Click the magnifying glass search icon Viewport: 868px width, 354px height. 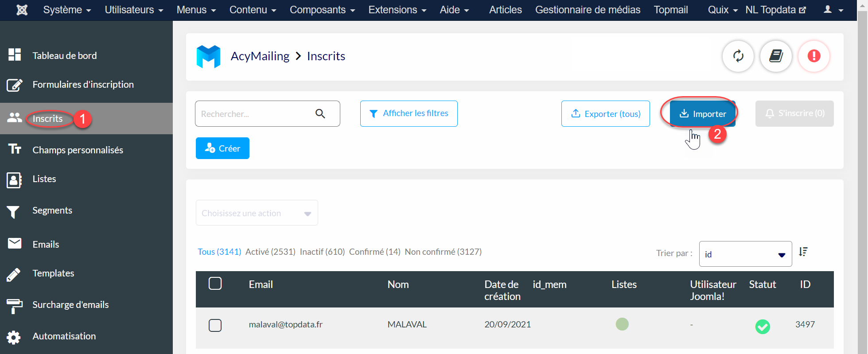320,114
